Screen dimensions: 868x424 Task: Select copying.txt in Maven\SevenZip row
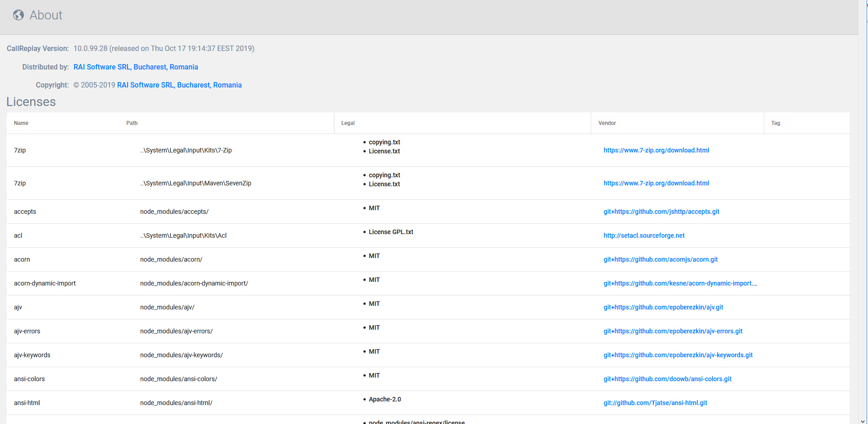click(x=384, y=175)
